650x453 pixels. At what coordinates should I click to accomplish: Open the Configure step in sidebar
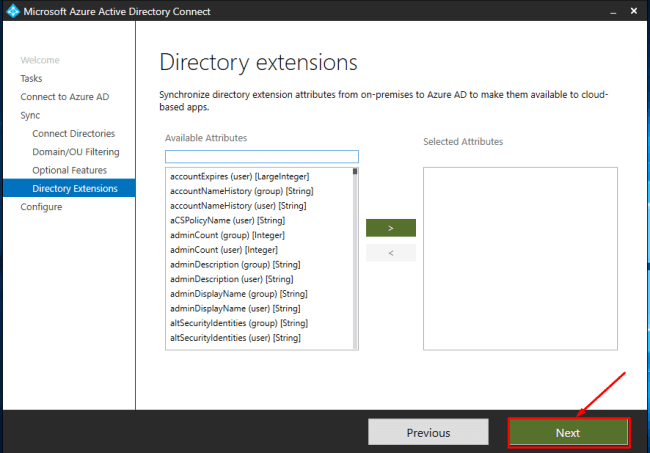(x=41, y=207)
